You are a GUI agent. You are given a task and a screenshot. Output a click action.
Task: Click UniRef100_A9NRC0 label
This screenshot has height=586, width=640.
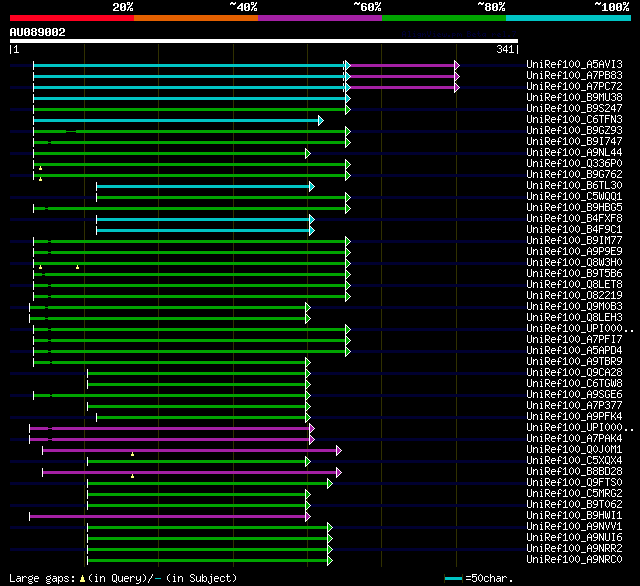tap(574, 560)
